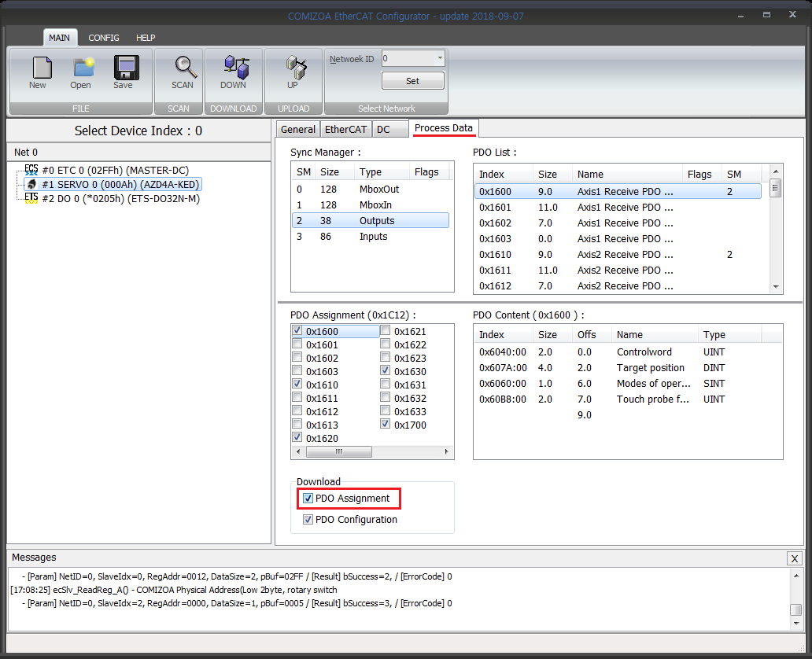Close the Messages panel with X icon
812x659 pixels.
795,558
